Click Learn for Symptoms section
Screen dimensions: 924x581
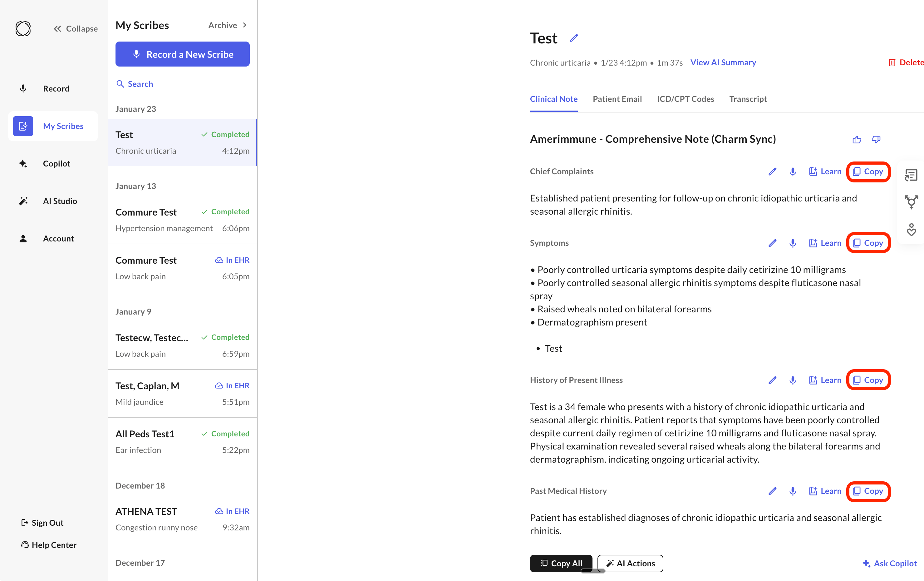tap(825, 243)
